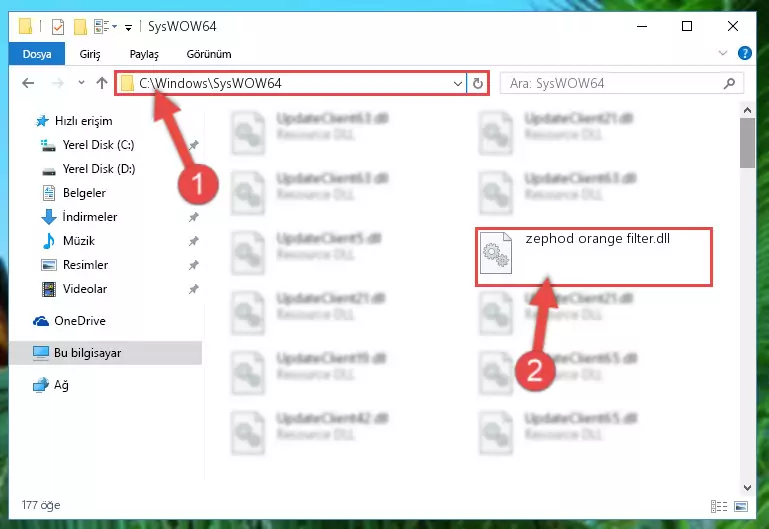Image resolution: width=769 pixels, height=529 pixels.
Task: Expand the address bar history dropdown
Action: point(458,84)
